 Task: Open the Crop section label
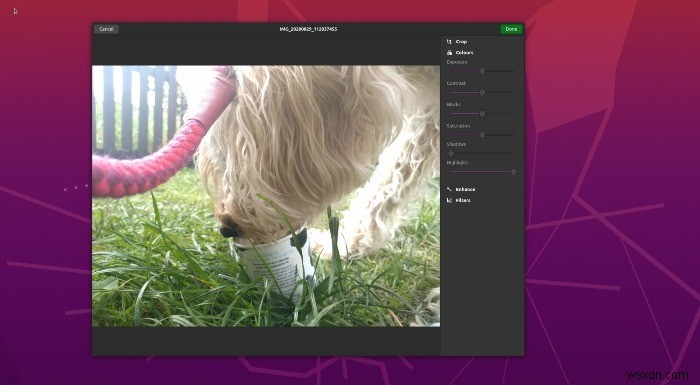tap(461, 42)
